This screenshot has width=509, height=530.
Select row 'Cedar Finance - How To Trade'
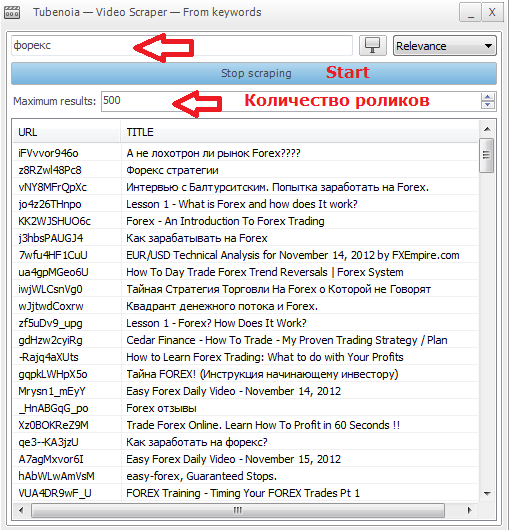(245, 340)
